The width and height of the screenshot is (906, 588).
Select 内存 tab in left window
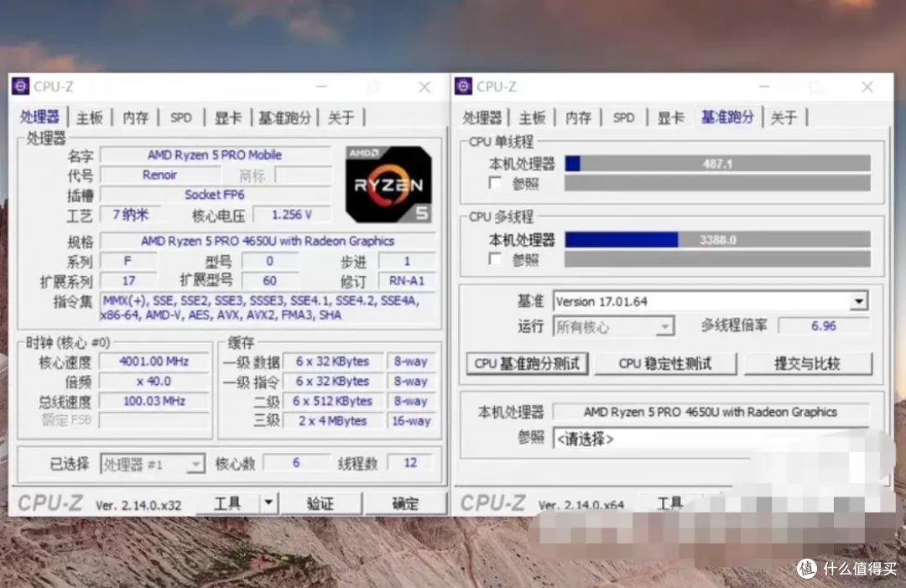pyautogui.click(x=136, y=117)
